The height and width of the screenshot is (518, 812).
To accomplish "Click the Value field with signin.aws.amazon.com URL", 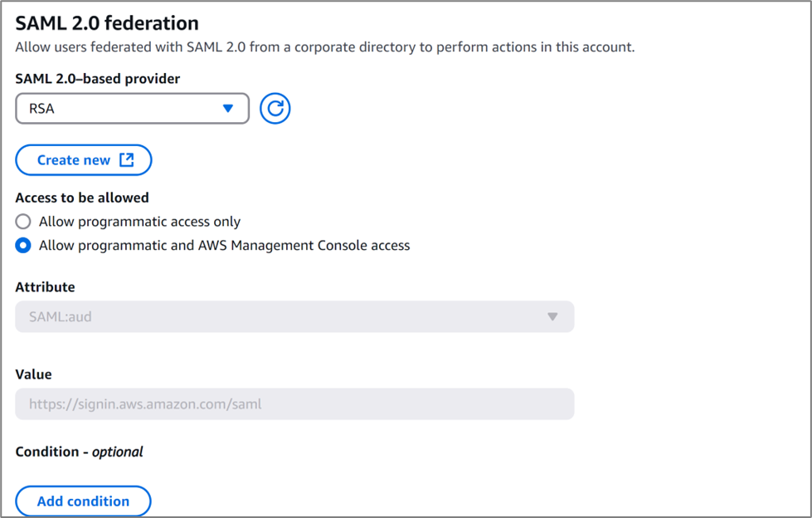I will (x=294, y=404).
